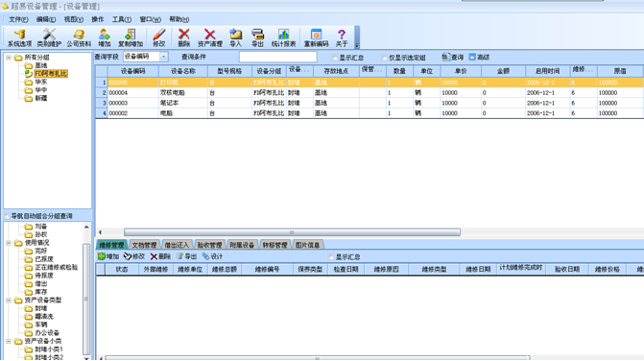Select 办公设备 tree item
Viewport: 644px width, 361px height.
pos(47,333)
